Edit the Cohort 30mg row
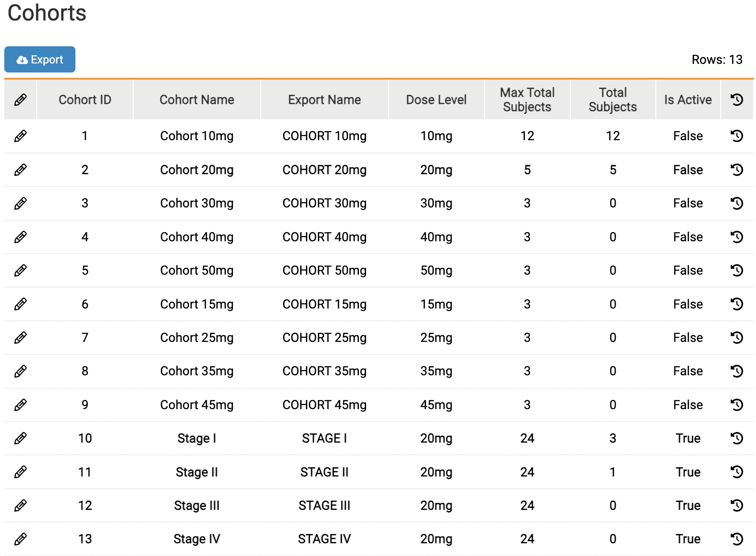The height and width of the screenshot is (556, 756). click(x=21, y=203)
